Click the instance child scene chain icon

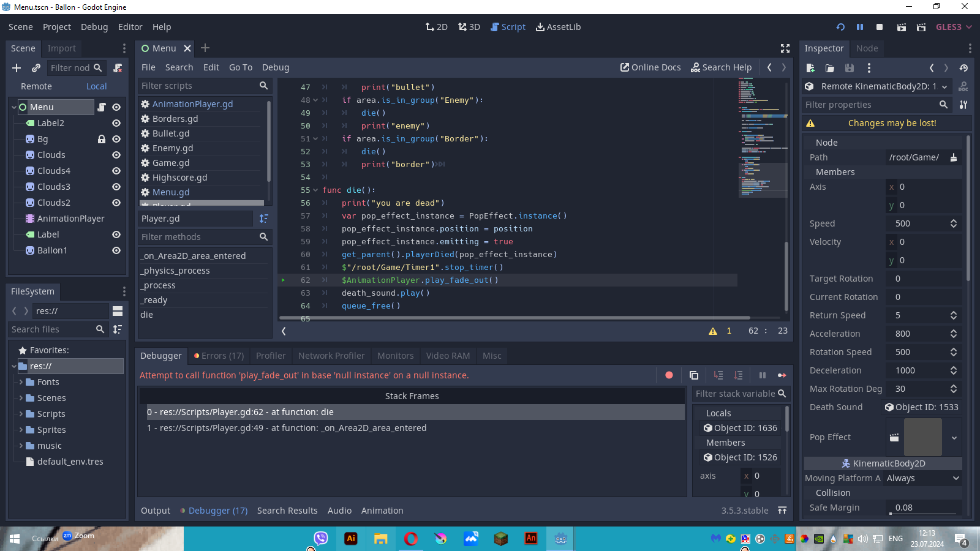[x=36, y=68]
